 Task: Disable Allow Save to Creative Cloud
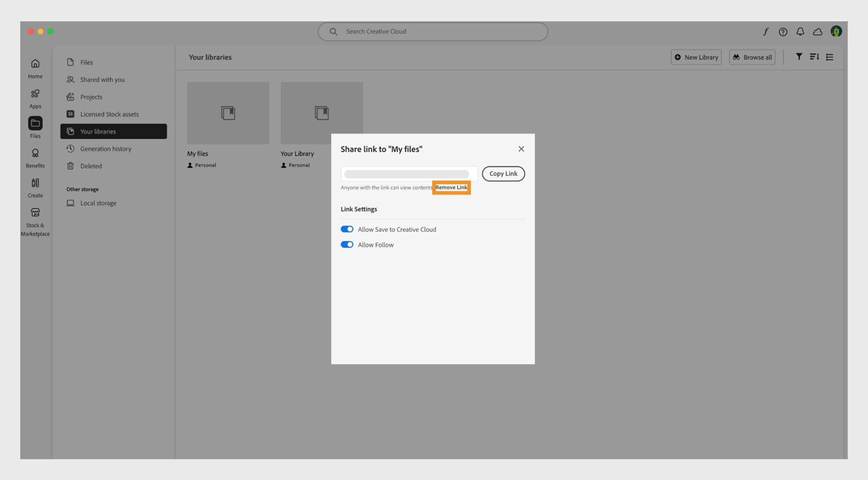point(347,229)
